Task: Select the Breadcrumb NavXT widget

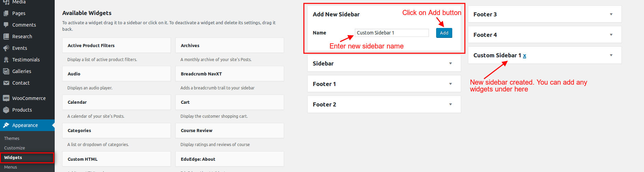Action: (x=229, y=74)
